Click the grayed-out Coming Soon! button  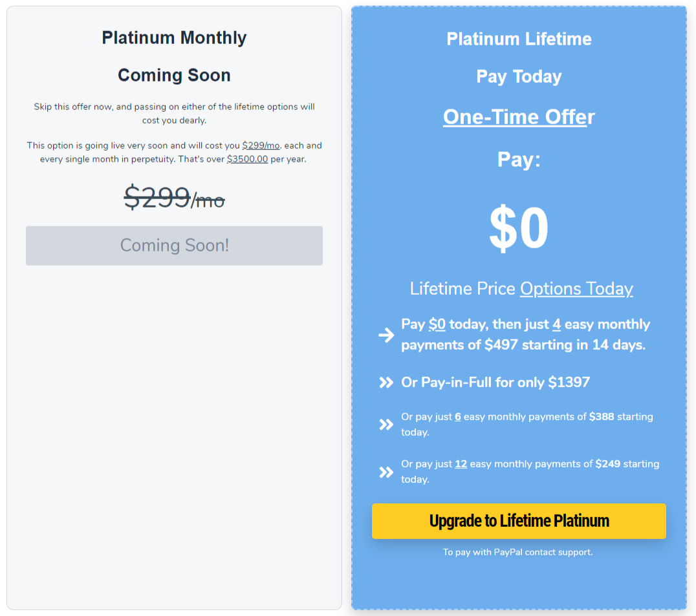click(174, 246)
